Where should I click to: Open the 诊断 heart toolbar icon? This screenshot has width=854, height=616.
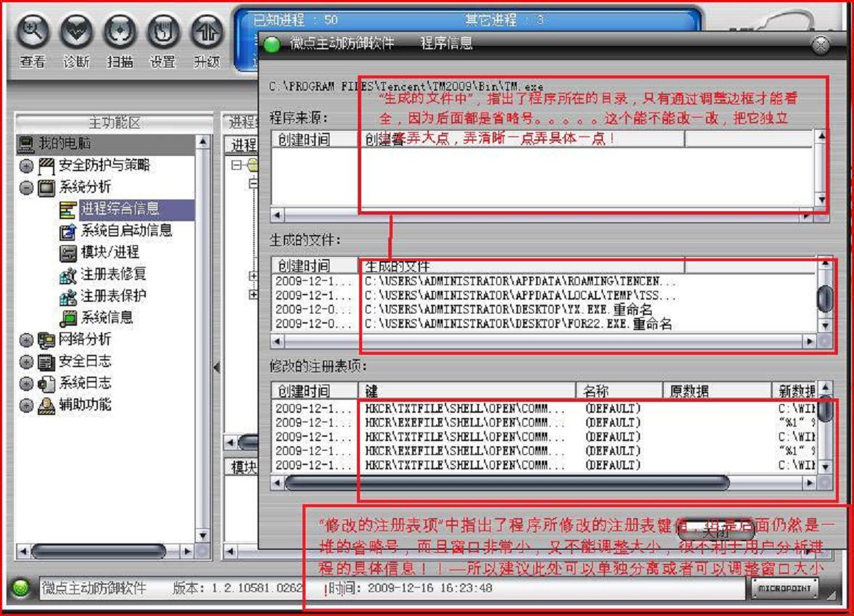pyautogui.click(x=76, y=33)
